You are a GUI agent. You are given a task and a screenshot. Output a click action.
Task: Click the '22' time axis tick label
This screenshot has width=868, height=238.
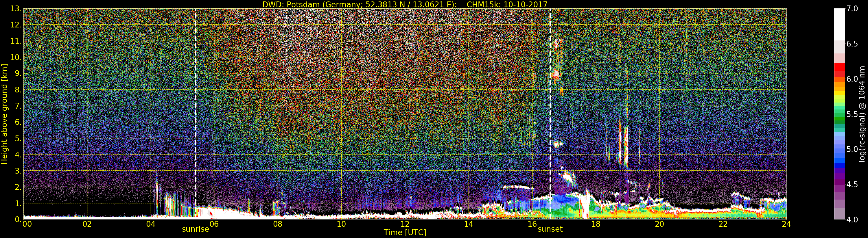pyautogui.click(x=723, y=224)
